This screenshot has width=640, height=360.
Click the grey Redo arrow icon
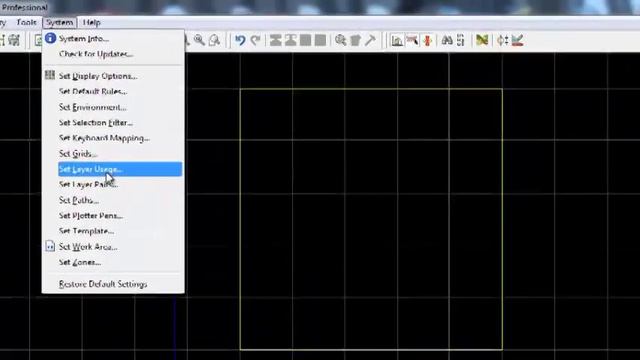coord(256,40)
